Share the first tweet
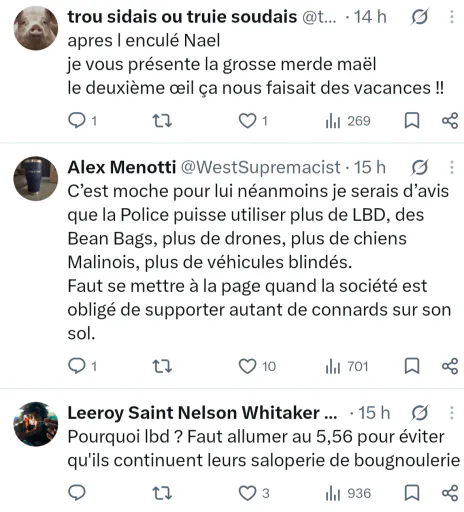The width and height of the screenshot is (464, 512). (450, 121)
